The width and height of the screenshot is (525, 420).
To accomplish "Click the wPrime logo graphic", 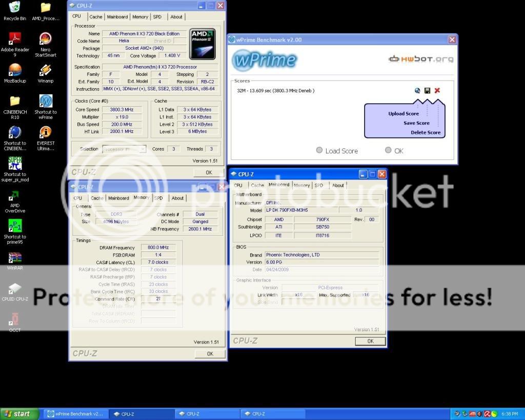I will [x=264, y=61].
